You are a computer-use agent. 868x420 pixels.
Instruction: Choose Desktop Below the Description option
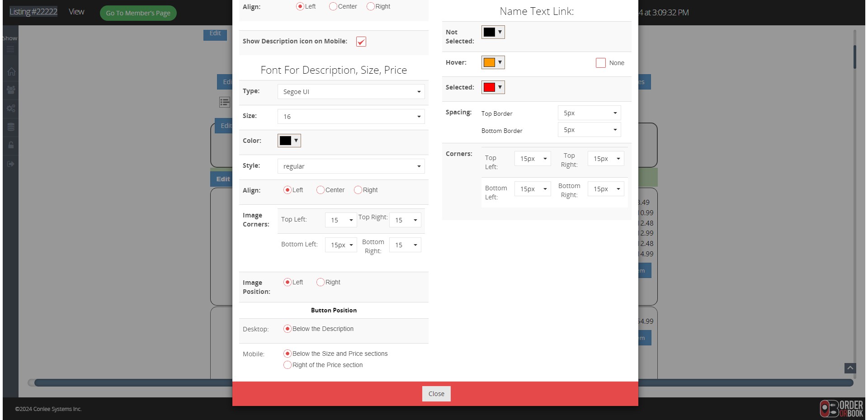point(288,329)
